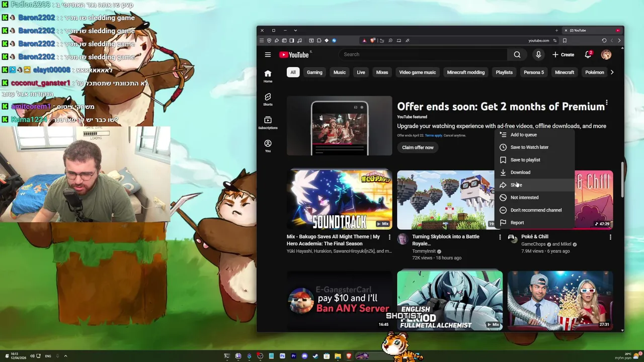Viewport: 644px width, 362px height.
Task: Choose Save to Watch later
Action: [x=534, y=147]
